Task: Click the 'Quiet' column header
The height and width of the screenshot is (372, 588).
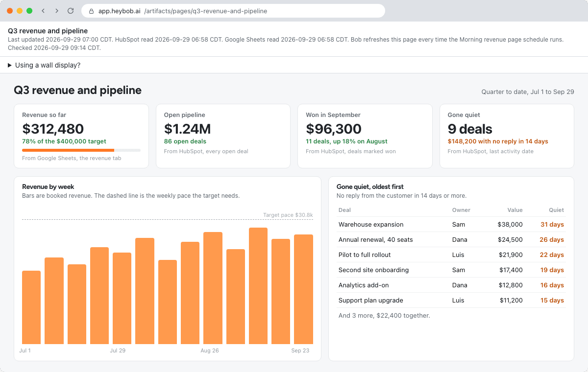Action: (x=556, y=210)
